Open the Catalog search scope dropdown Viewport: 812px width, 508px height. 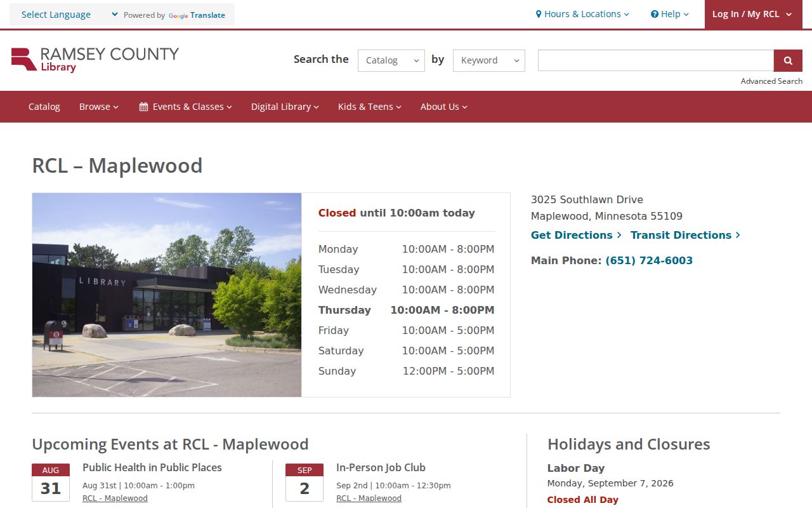coord(391,60)
